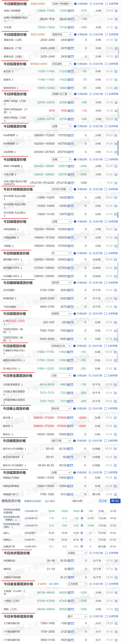The height and width of the screenshot is (644, 121).
Task: Open trend chart icon for 氧化钕 row
Action: pos(116,426)
